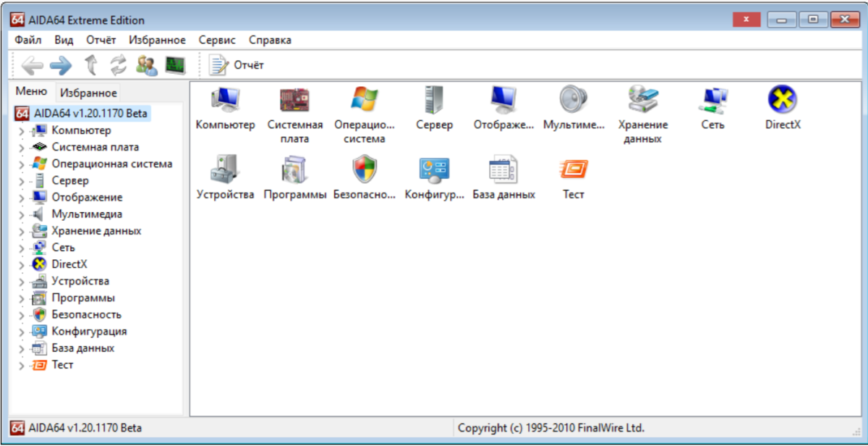Select Компьютер label in the tree
868x446 pixels.
[81, 130]
